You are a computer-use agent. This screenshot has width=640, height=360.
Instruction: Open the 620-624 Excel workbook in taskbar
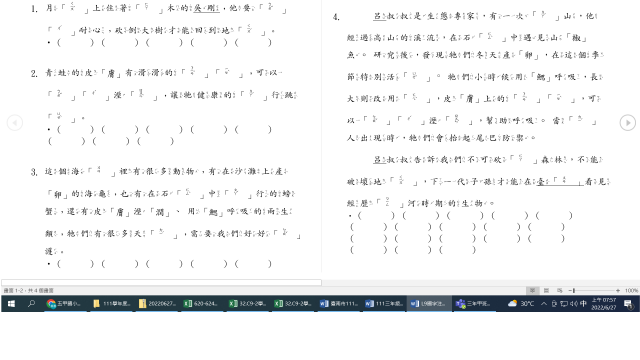201,304
